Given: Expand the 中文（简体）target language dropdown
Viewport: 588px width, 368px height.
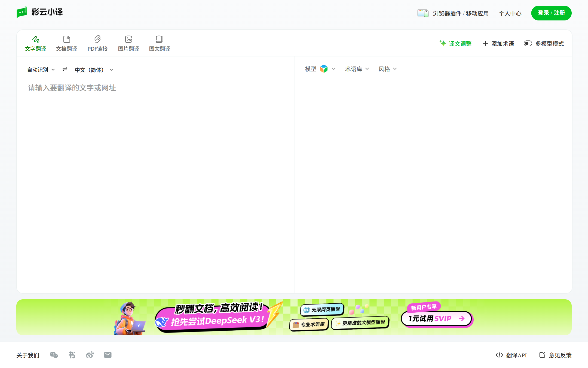Looking at the screenshot, I should [x=94, y=70].
